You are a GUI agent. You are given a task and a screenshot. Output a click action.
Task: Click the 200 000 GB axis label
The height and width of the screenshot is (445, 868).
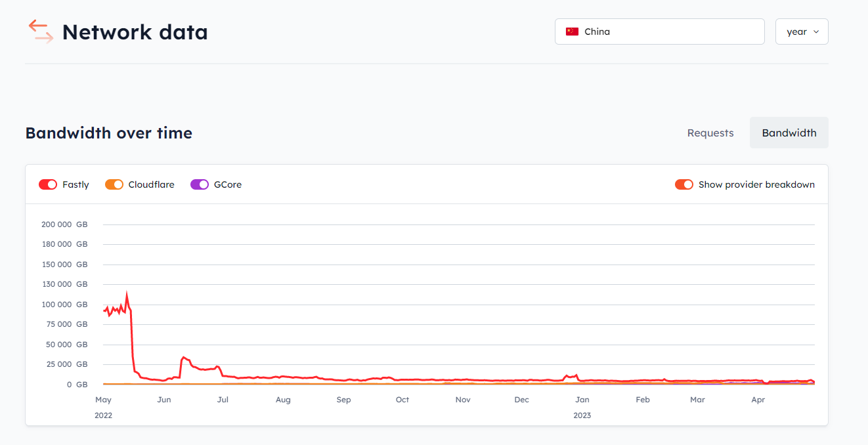click(x=64, y=224)
